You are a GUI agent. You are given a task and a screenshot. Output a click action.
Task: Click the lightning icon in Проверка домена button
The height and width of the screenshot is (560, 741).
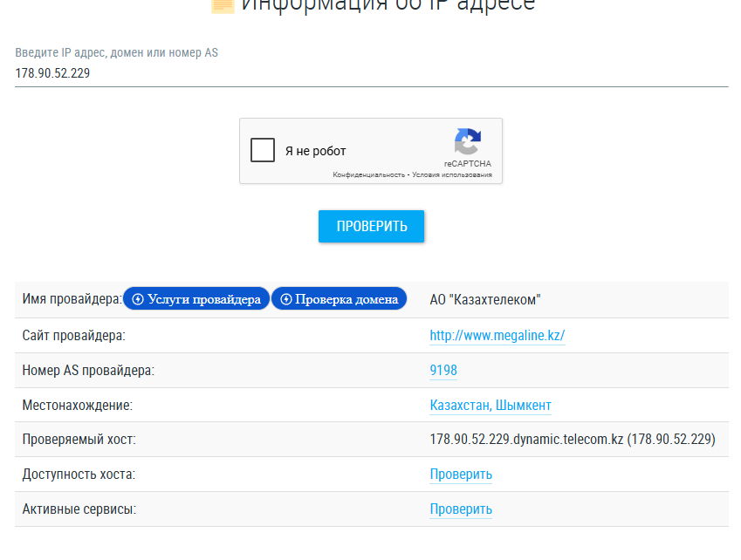[x=286, y=299]
